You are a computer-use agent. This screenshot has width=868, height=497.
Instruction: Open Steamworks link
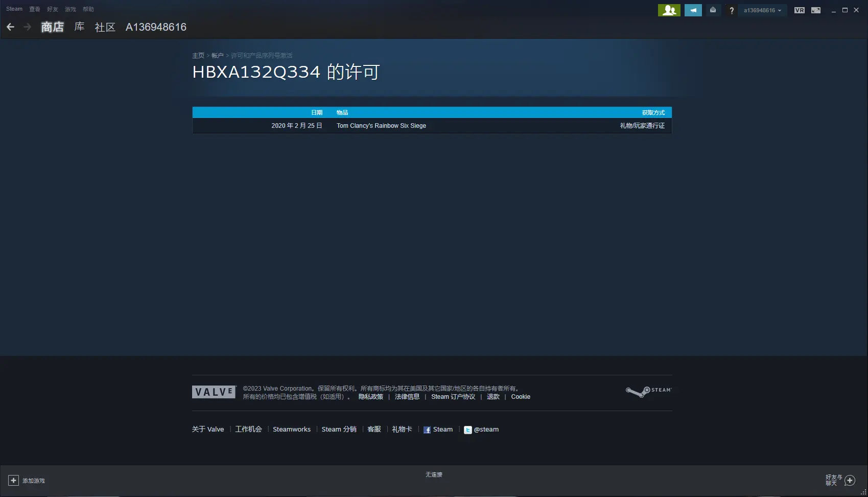pyautogui.click(x=292, y=430)
